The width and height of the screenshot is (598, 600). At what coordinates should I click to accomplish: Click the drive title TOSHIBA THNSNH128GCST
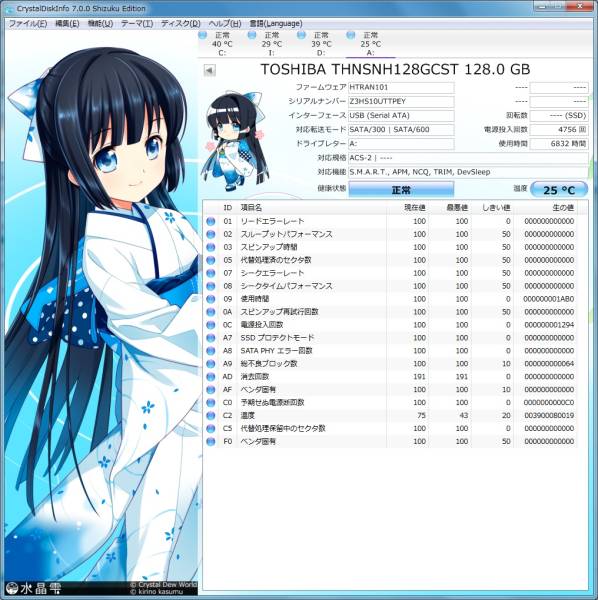click(359, 70)
